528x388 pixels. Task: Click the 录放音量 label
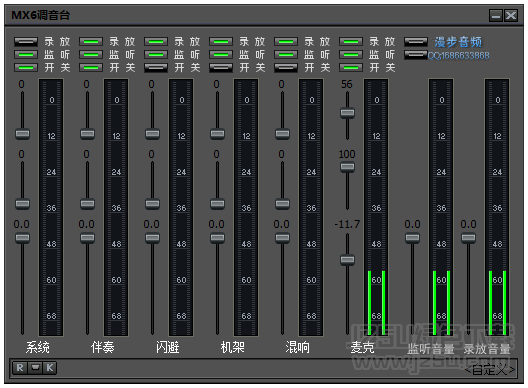click(487, 349)
